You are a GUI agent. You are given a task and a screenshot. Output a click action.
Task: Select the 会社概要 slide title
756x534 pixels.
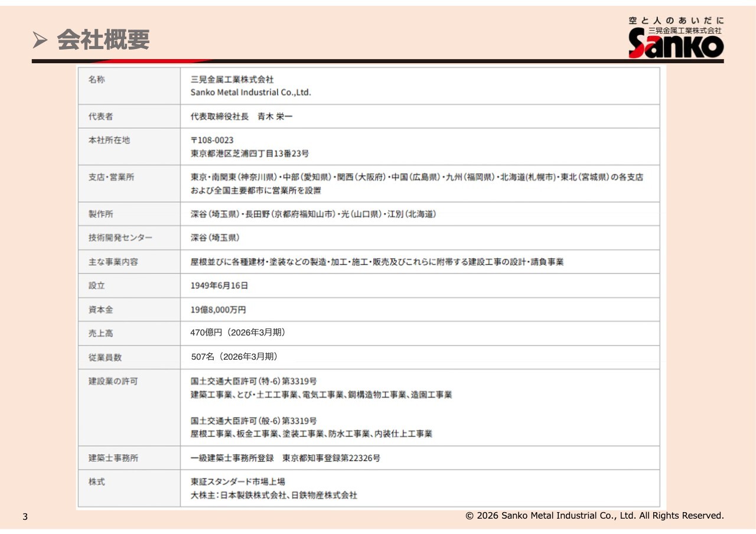pos(103,40)
